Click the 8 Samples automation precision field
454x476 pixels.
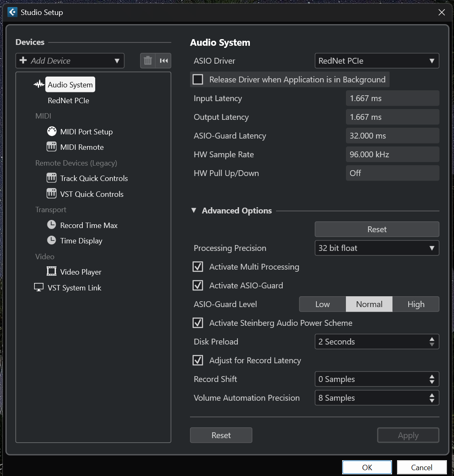tap(377, 398)
